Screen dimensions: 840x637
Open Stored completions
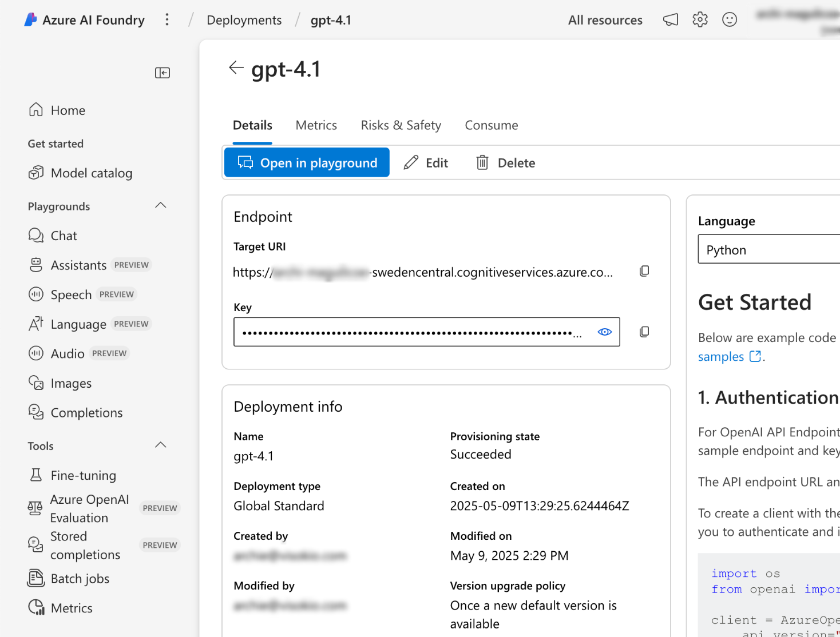[103, 546]
